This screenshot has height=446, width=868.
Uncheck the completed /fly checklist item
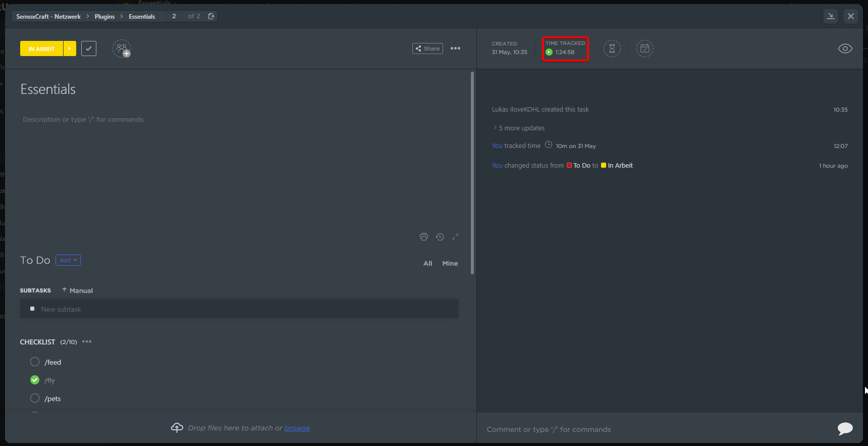click(x=35, y=380)
